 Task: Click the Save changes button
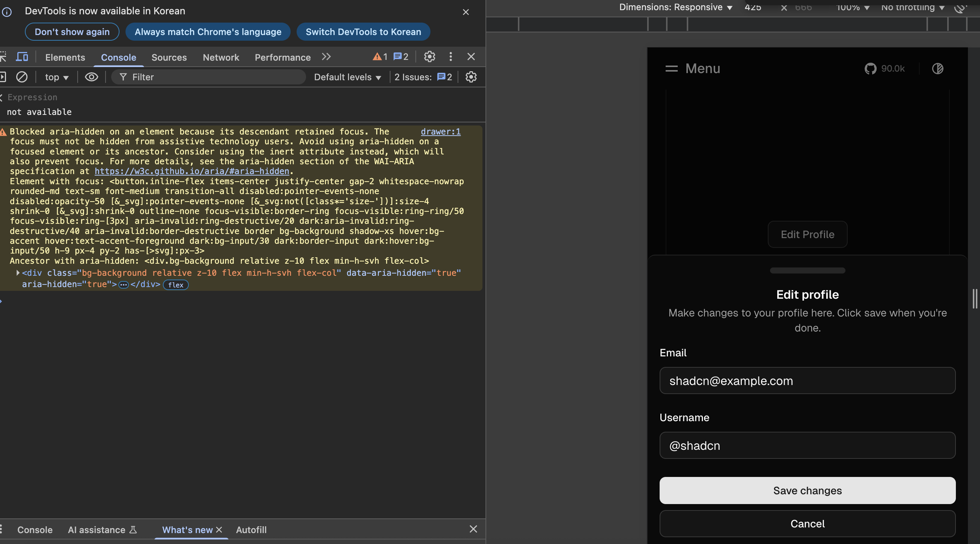point(807,491)
